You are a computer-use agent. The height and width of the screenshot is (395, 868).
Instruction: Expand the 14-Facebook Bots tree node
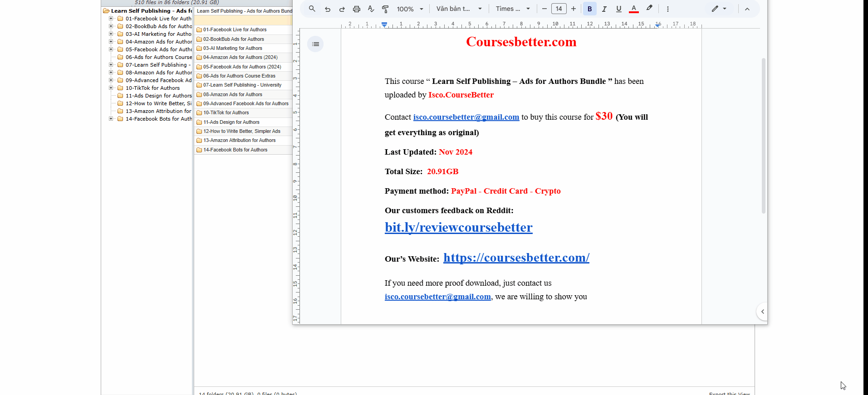click(x=111, y=119)
